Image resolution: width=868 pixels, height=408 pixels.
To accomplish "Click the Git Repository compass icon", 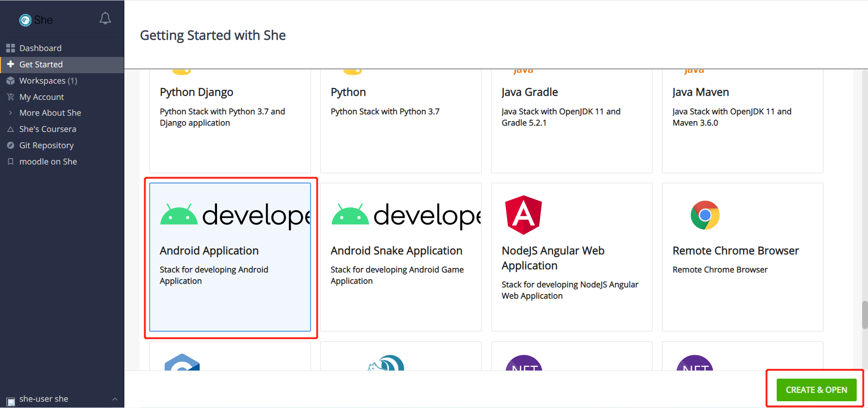I will coord(10,145).
